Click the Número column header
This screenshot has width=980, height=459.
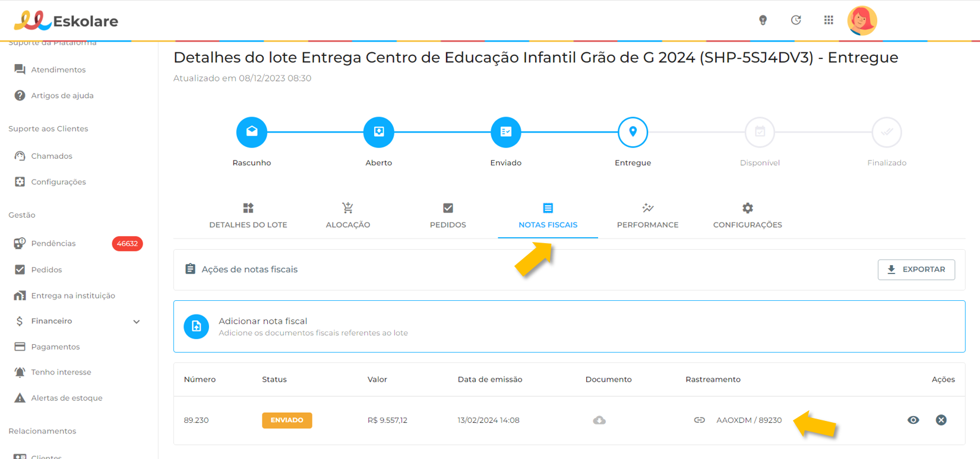tap(200, 379)
